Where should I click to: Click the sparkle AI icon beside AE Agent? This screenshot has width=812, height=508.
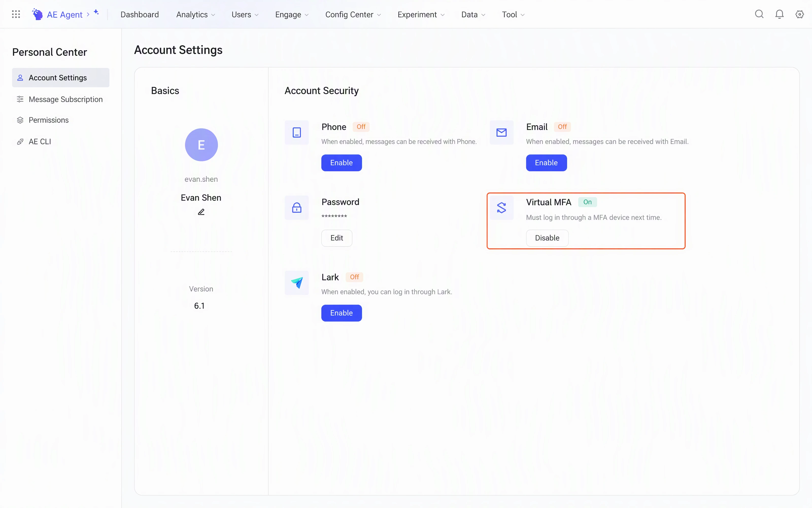[x=96, y=12]
